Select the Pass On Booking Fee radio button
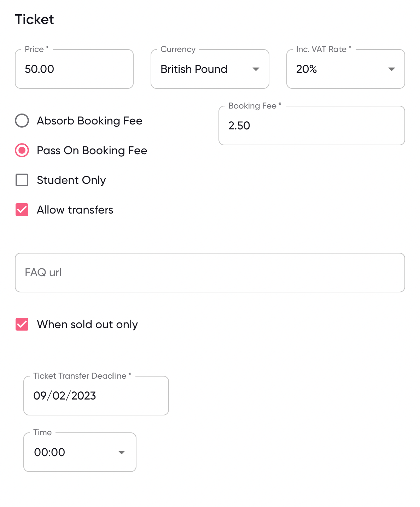Viewport: 420px width, 507px height. (x=22, y=150)
